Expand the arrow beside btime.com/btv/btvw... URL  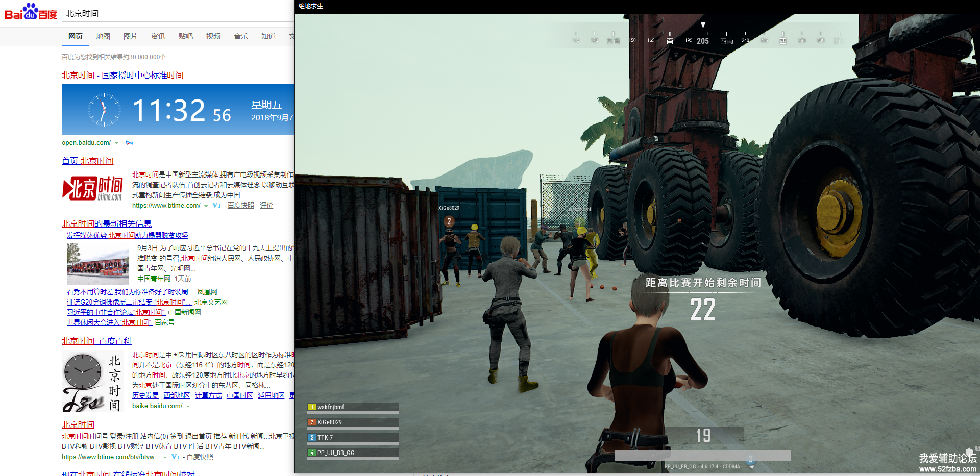pos(165,458)
